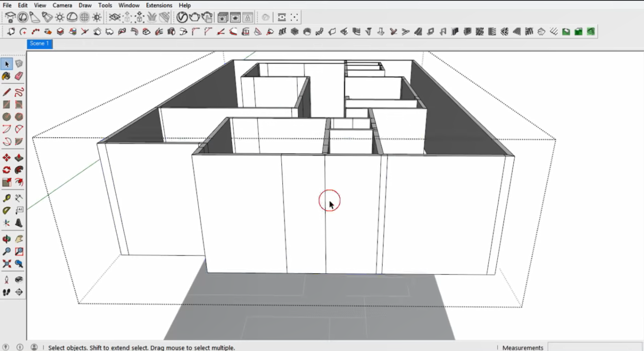Select the Scale tool
The width and height of the screenshot is (644, 351).
point(7,182)
